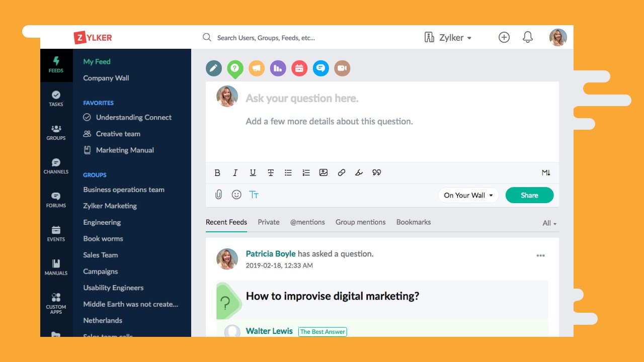644x362 pixels.
Task: Click the brown video camera icon
Action: (342, 68)
